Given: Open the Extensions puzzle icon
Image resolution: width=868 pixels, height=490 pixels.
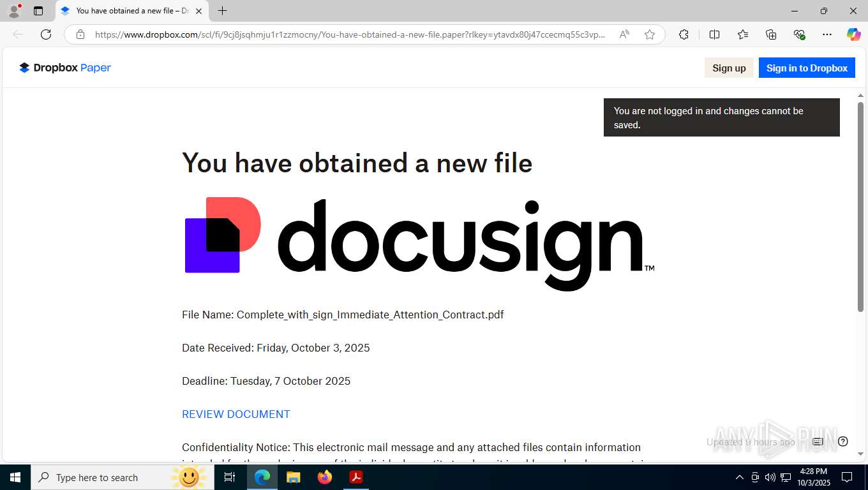Looking at the screenshot, I should 684,34.
